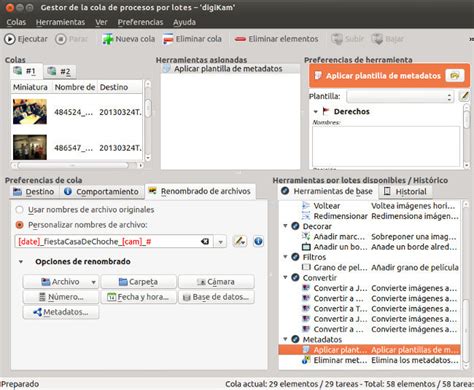Screen dimensions: 474x390
Task: Open the Archivo button dropdown arrow
Action: [94, 282]
